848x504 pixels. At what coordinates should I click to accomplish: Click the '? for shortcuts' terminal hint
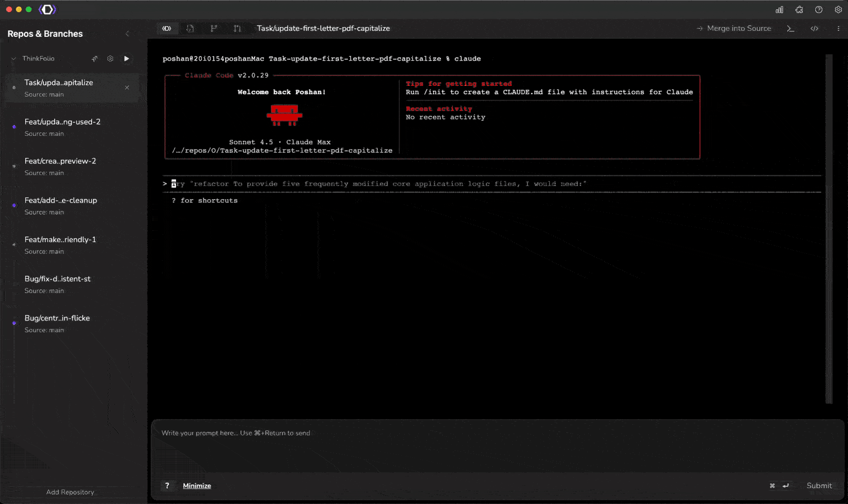(205, 201)
